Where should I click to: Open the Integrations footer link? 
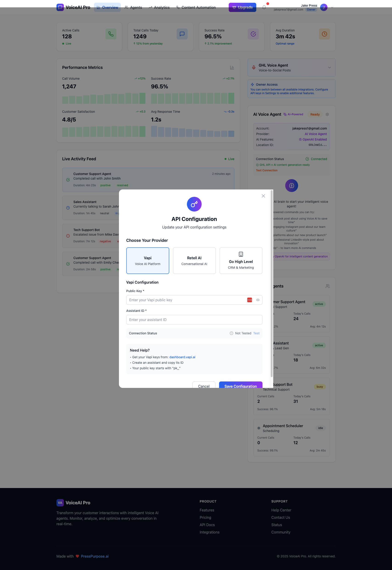click(x=209, y=532)
